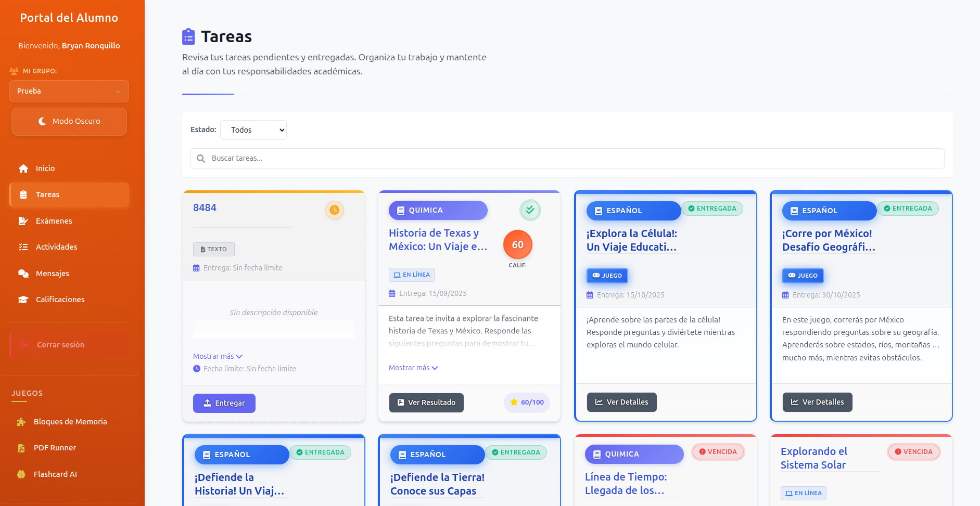Viewport: 980px width, 506px height.
Task: Click Ver Detalles on ¡Explora la Célula!
Action: coord(621,401)
